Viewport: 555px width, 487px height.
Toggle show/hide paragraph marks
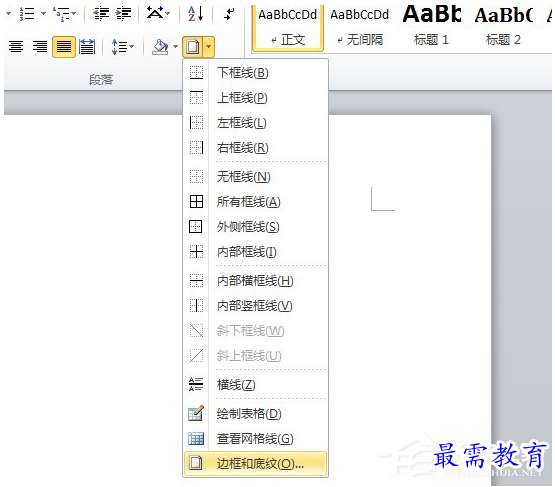229,14
